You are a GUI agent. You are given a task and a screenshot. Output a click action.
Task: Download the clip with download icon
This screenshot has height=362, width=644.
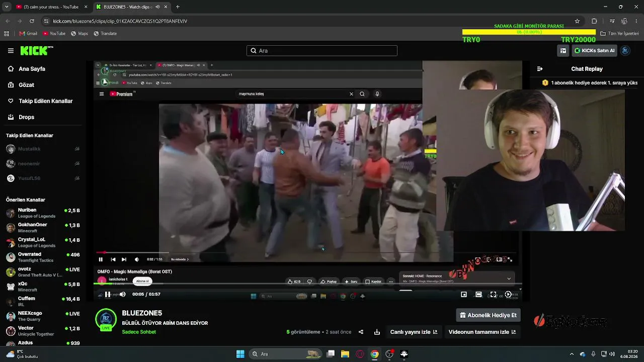(x=377, y=332)
